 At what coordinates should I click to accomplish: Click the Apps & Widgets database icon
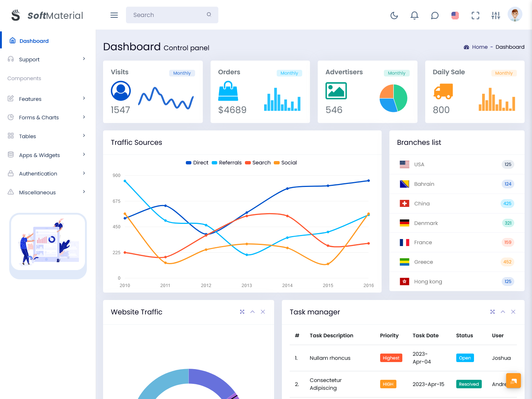click(x=11, y=155)
